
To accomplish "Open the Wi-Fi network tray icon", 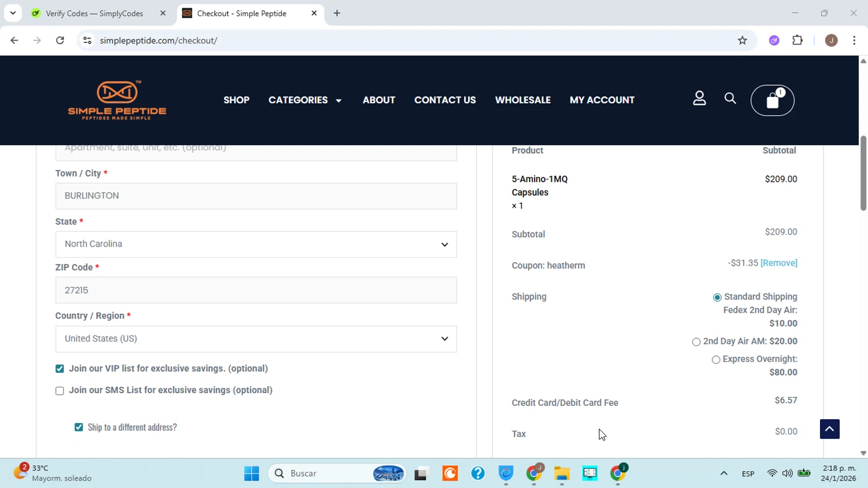I will (772, 474).
